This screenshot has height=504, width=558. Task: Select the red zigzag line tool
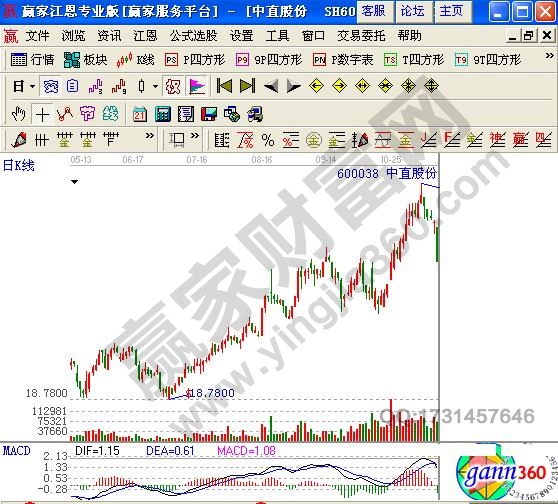(65, 114)
